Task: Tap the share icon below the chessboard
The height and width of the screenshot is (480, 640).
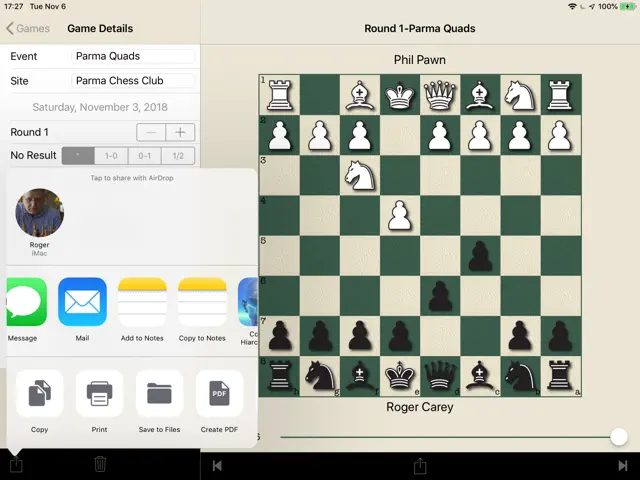Action: pos(420,465)
